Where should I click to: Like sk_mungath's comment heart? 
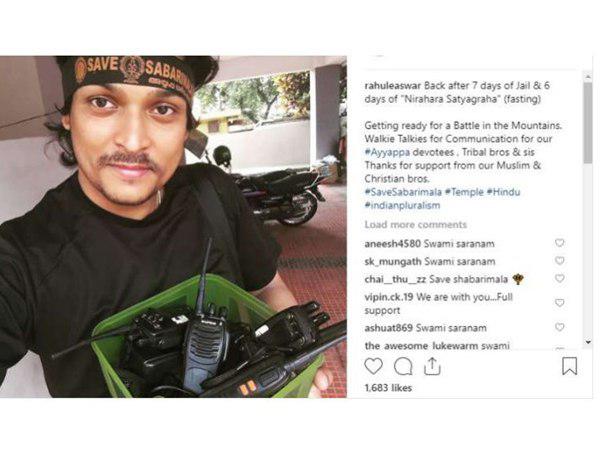pos(559,261)
